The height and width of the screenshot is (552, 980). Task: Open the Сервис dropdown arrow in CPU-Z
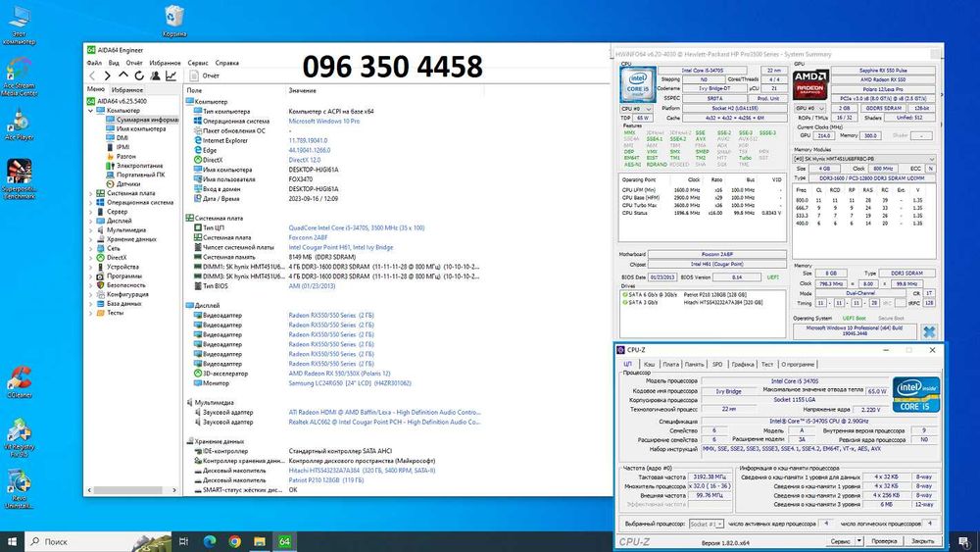859,541
